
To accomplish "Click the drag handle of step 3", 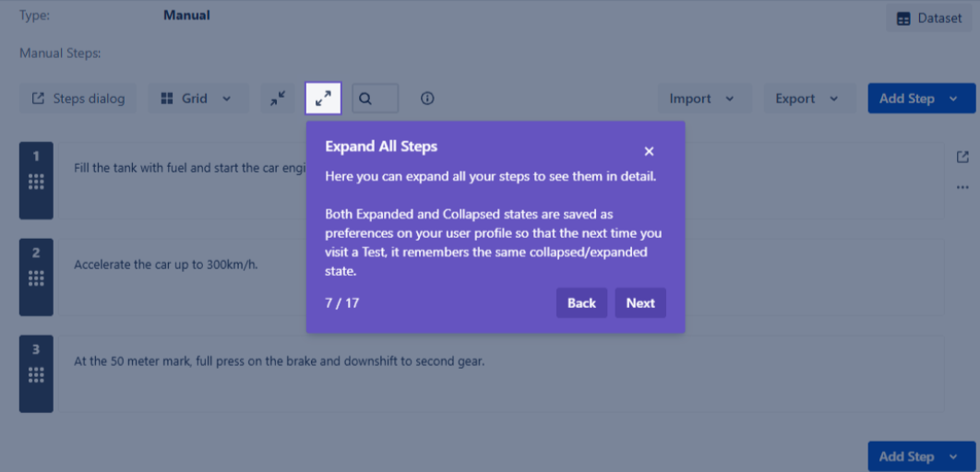I will coord(36,374).
